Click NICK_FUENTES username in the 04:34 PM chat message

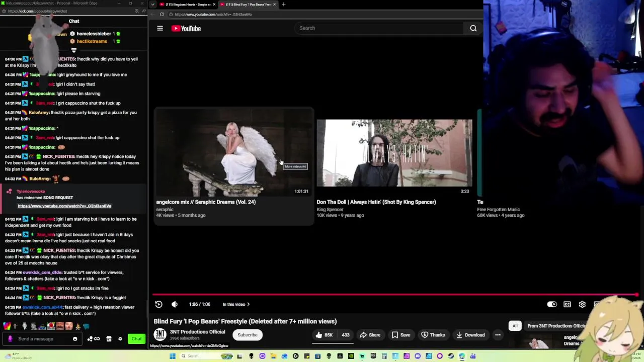[x=59, y=298]
